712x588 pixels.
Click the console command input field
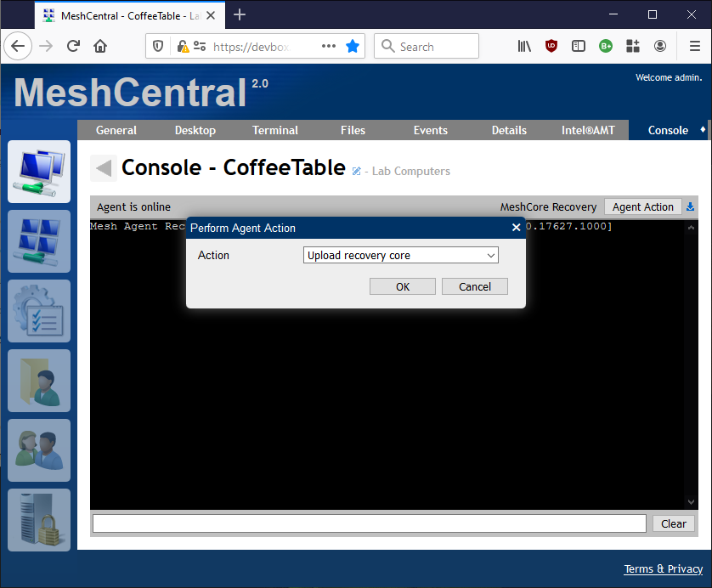click(369, 523)
